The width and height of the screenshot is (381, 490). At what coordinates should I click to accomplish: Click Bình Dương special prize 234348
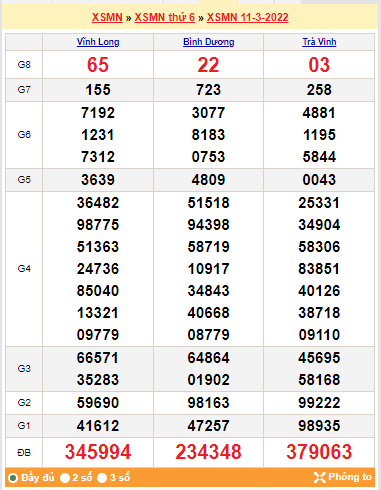click(208, 452)
